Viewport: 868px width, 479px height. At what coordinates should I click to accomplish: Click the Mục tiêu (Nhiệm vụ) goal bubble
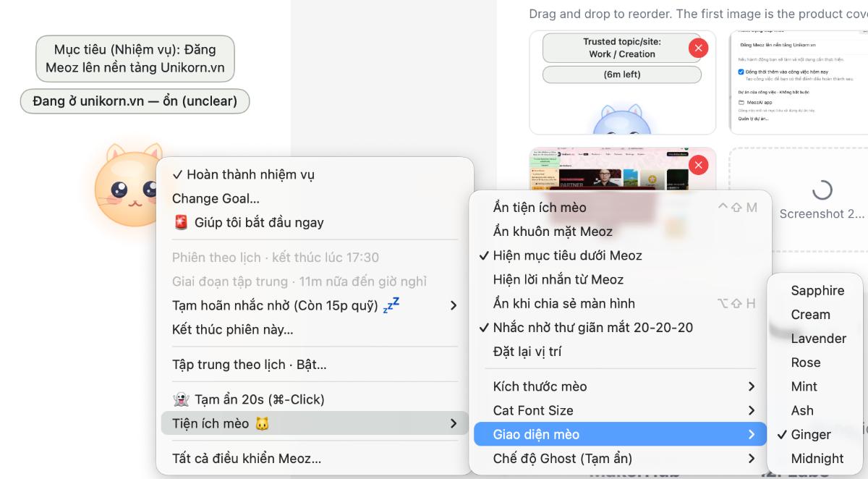(x=135, y=59)
